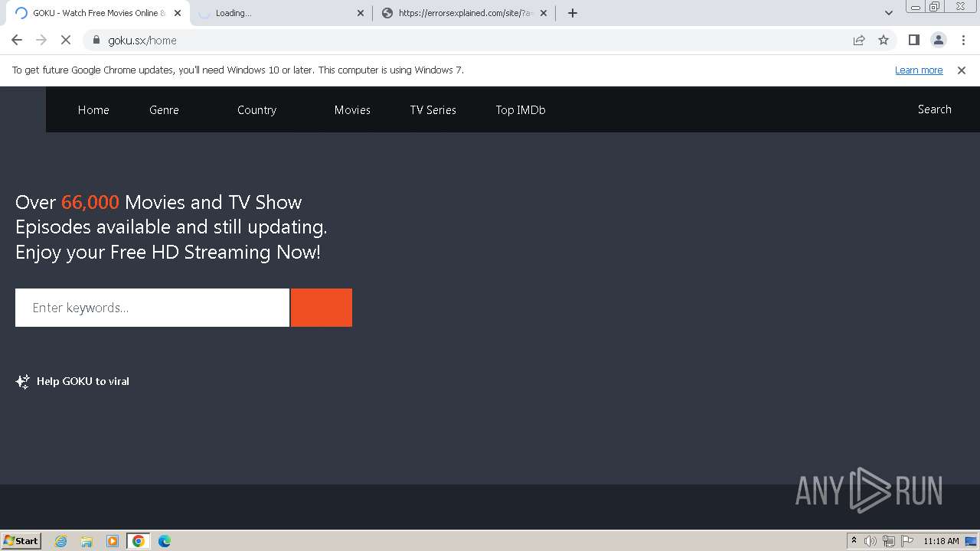The image size is (980, 551).
Task: Select the Chrome taskbar icon
Action: pyautogui.click(x=139, y=541)
